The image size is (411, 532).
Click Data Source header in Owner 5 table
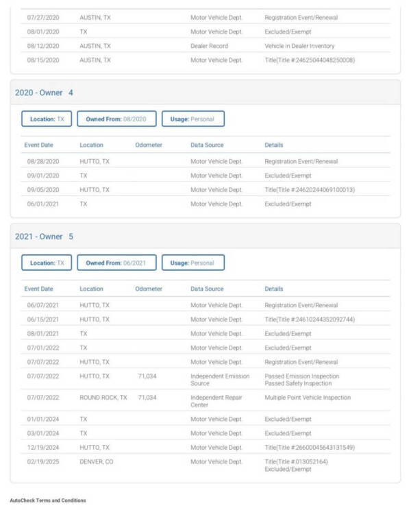click(x=207, y=289)
